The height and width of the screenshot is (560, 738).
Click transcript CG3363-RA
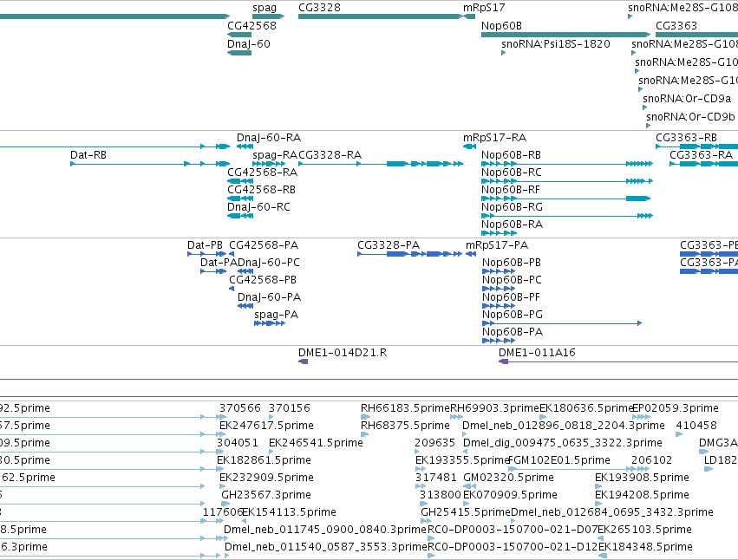(x=701, y=155)
